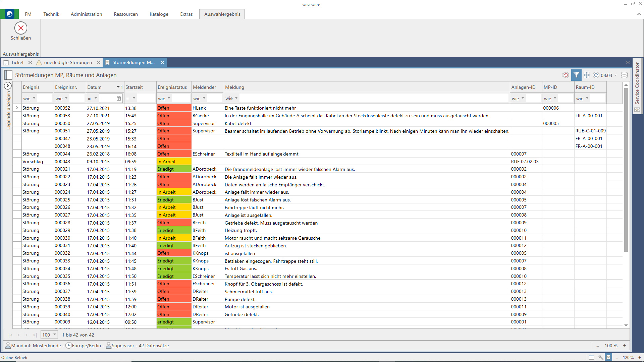
Task: Open the Ereignisstatus filter operator dropdown
Action: point(169,99)
